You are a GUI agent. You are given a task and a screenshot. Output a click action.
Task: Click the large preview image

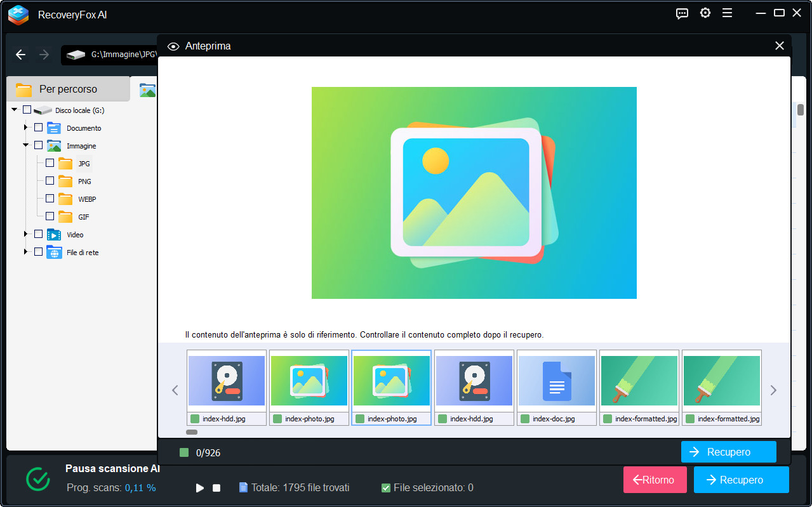(x=474, y=193)
